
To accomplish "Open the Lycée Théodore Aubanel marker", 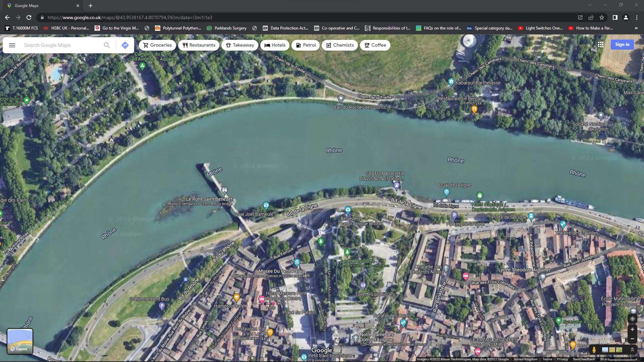I will pyautogui.click(x=543, y=277).
